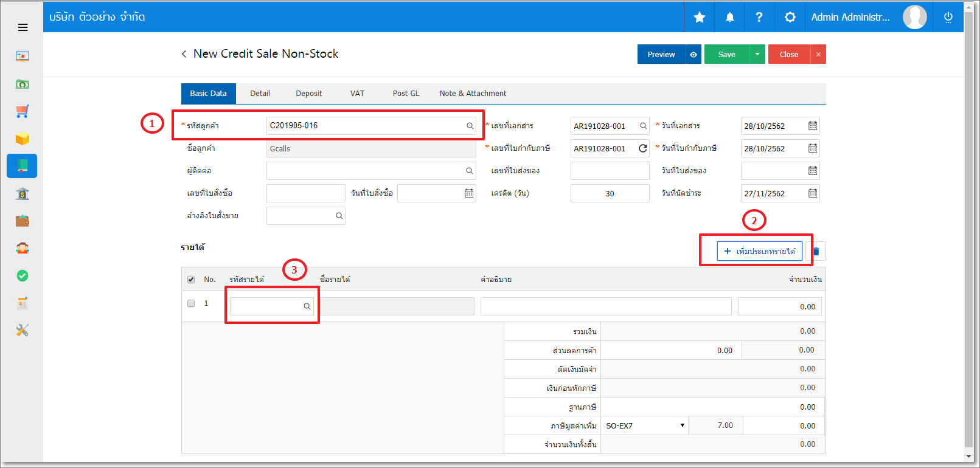Open the wrench tools sidebar module
This screenshot has width=980, height=468.
coord(23,330)
